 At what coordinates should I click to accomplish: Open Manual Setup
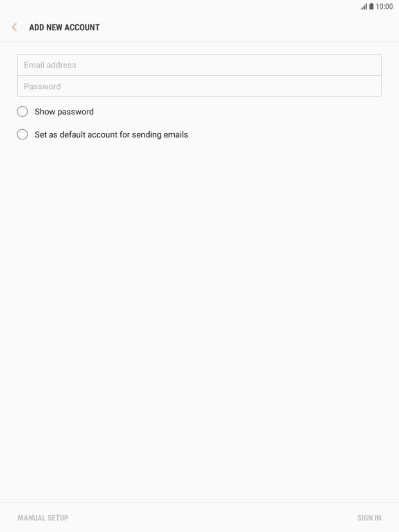[43, 518]
